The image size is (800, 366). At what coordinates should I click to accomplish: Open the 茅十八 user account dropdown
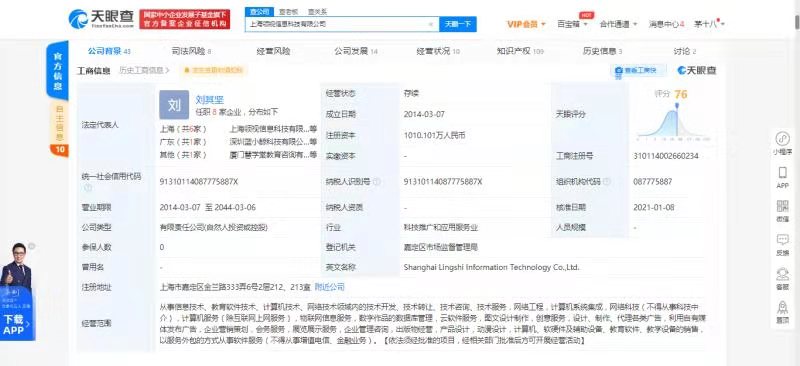click(709, 24)
